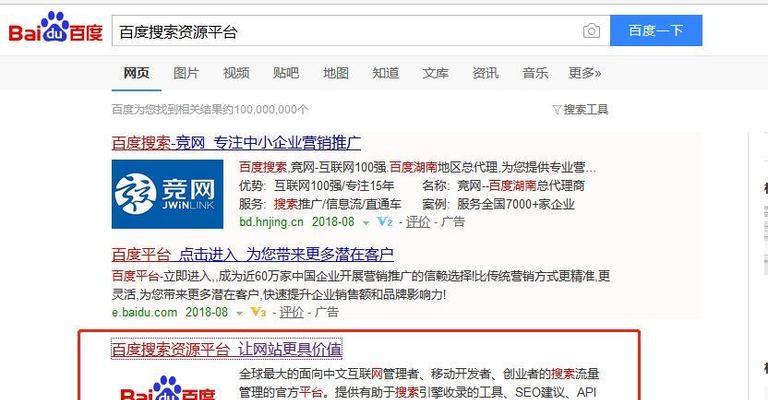768x400 pixels.
Task: Open the 贴吧 tab
Action: [x=286, y=73]
